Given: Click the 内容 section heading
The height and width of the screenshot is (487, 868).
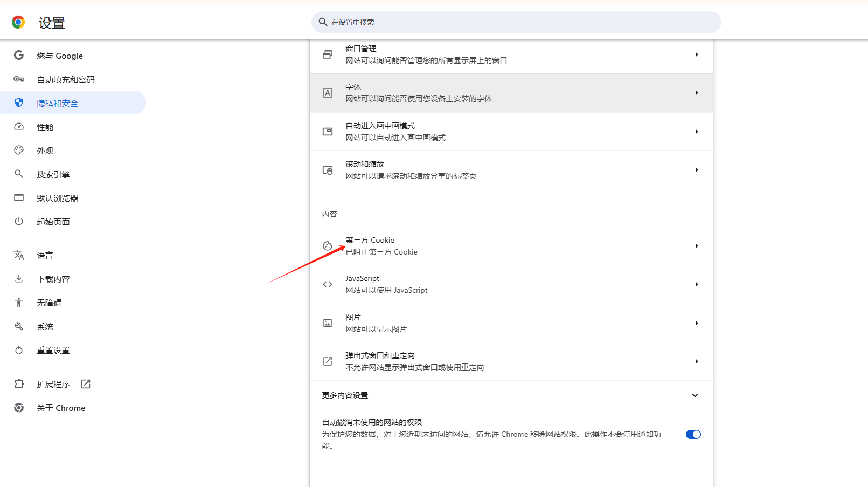Looking at the screenshot, I should point(329,214).
